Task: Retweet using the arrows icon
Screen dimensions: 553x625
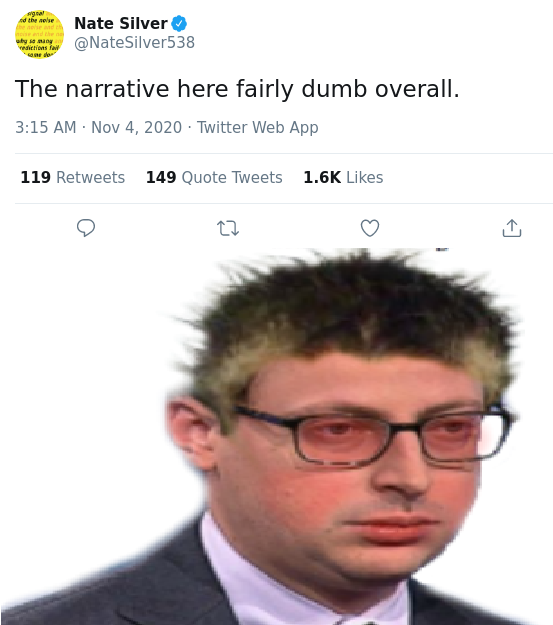Action: 228,228
